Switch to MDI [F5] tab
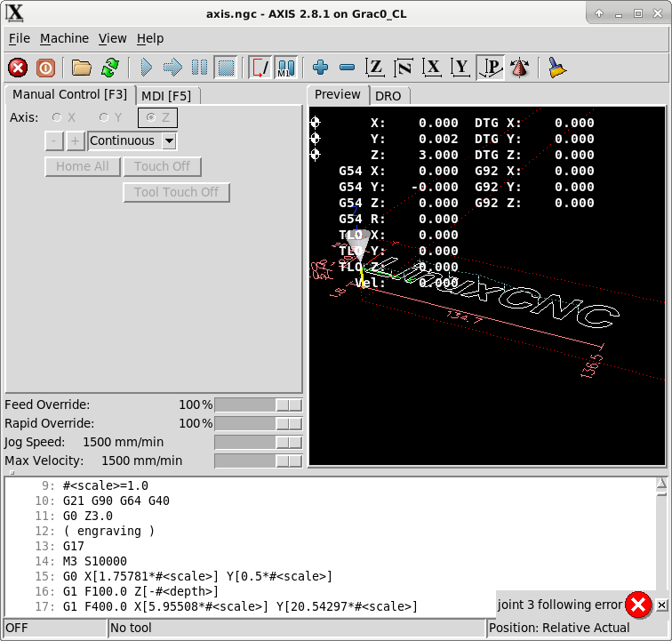The width and height of the screenshot is (672, 641). pos(166,96)
